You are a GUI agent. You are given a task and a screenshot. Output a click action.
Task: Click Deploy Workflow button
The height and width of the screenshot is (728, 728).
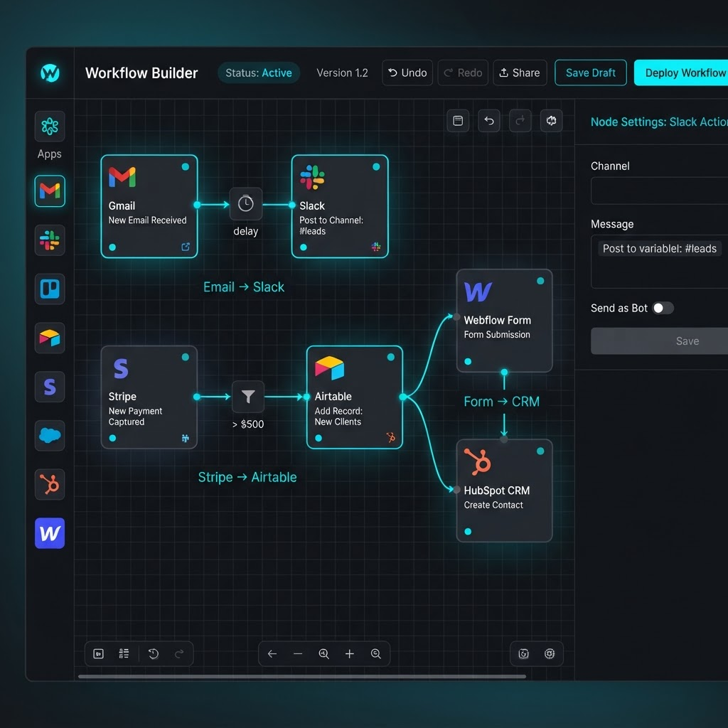click(681, 73)
